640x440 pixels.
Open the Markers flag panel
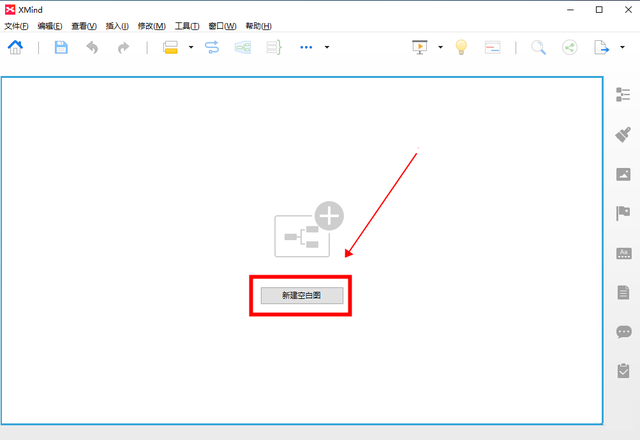623,213
